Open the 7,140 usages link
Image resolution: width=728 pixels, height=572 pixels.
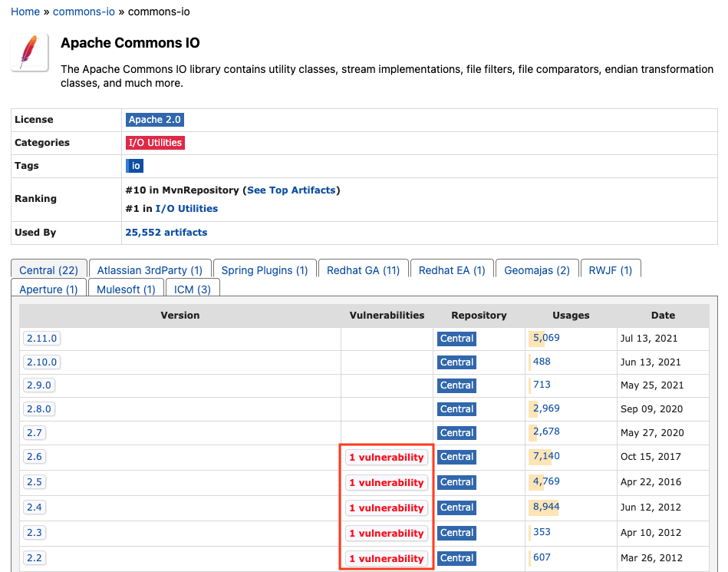click(546, 456)
